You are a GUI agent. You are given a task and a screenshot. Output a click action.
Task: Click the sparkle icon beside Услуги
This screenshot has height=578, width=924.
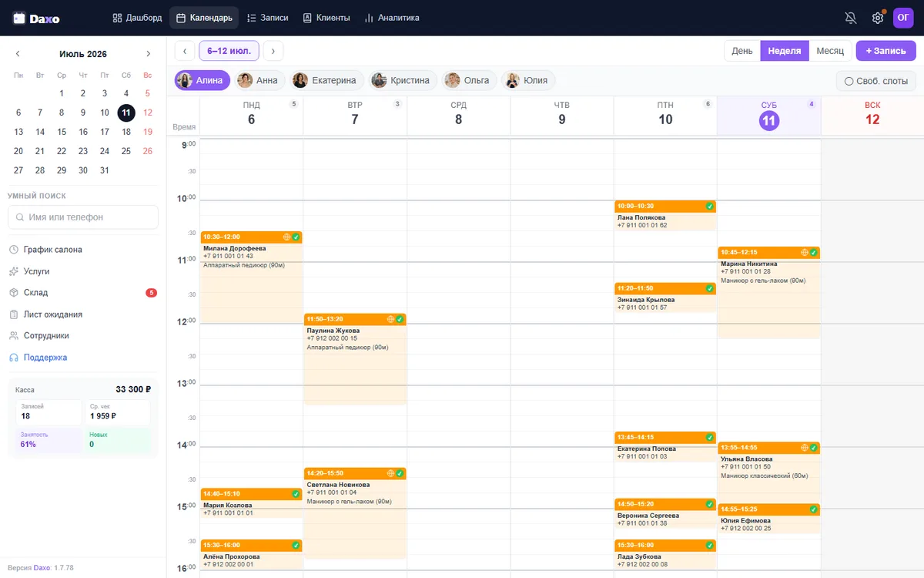[x=14, y=271]
